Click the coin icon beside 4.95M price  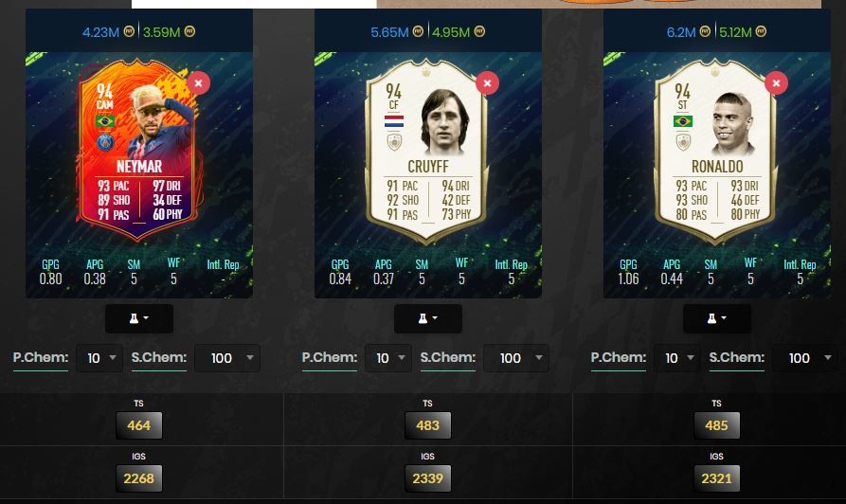[479, 31]
